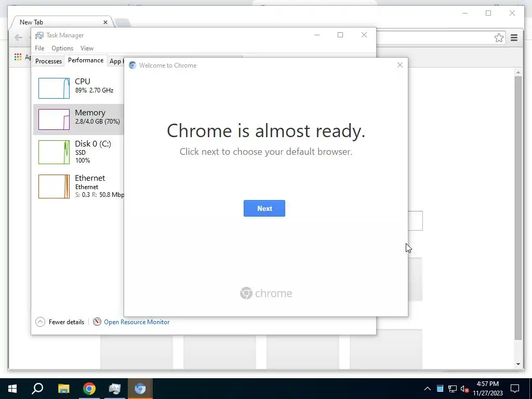Click the Welcome to Chrome title icon
The width and height of the screenshot is (532, 399).
tap(132, 65)
